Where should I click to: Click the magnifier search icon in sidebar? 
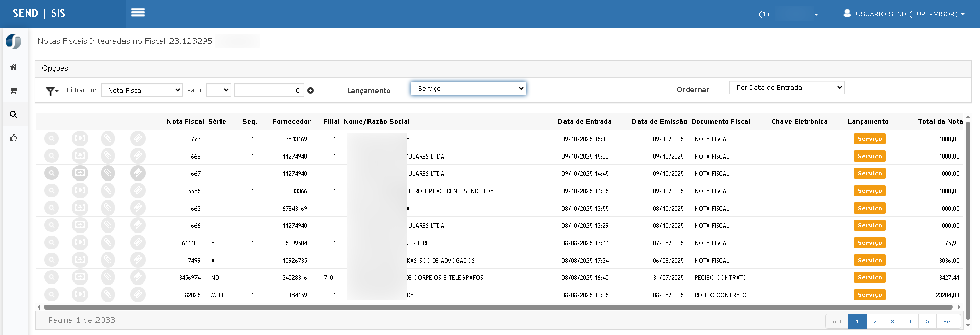click(13, 114)
